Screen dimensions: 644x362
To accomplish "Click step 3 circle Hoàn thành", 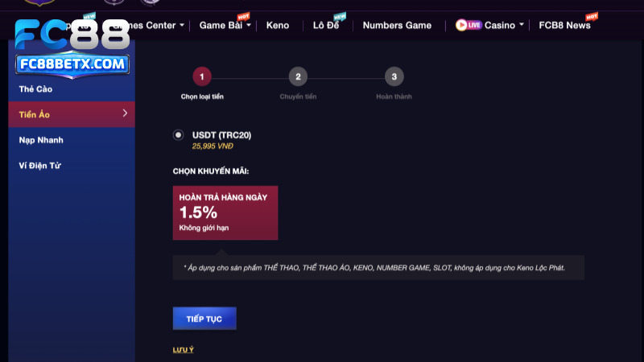I will [394, 76].
